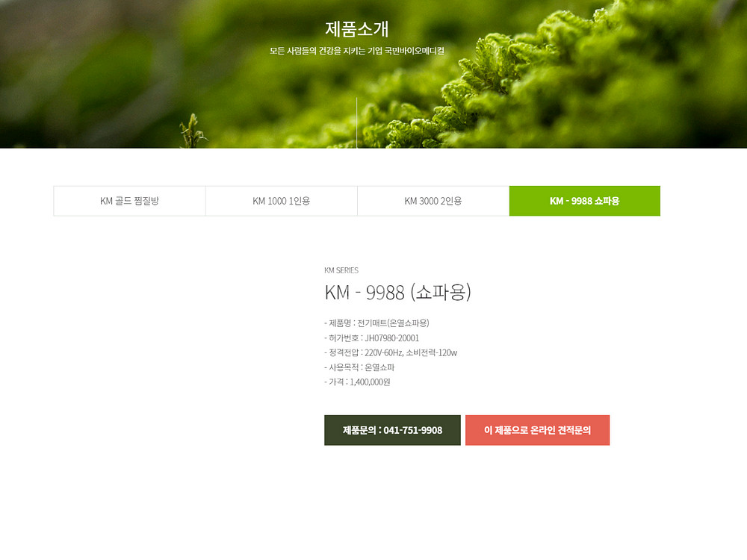Click the 제품명 전기매트 spec line
Image resolution: width=747 pixels, height=560 pixels.
pyautogui.click(x=376, y=323)
